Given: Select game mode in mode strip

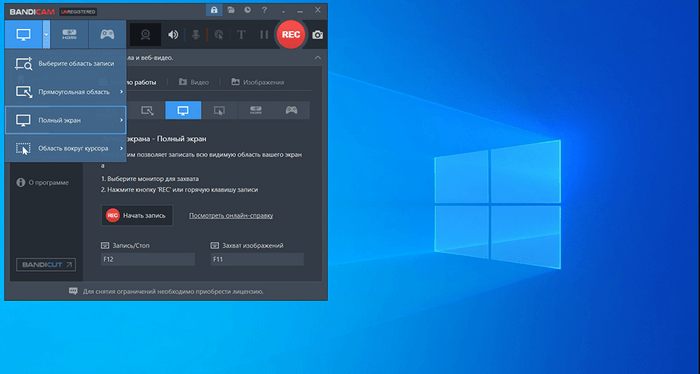Looking at the screenshot, I should [292, 110].
